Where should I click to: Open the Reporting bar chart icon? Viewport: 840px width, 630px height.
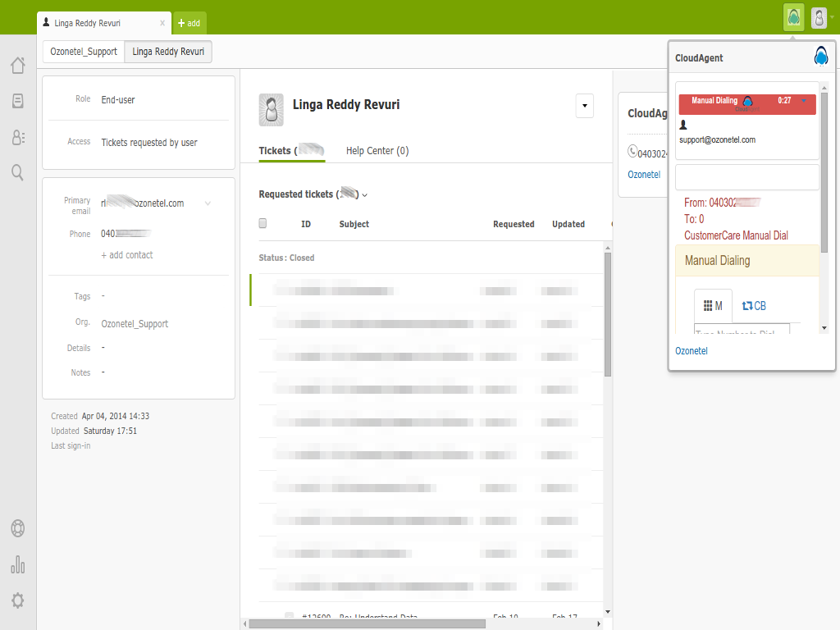(17, 564)
